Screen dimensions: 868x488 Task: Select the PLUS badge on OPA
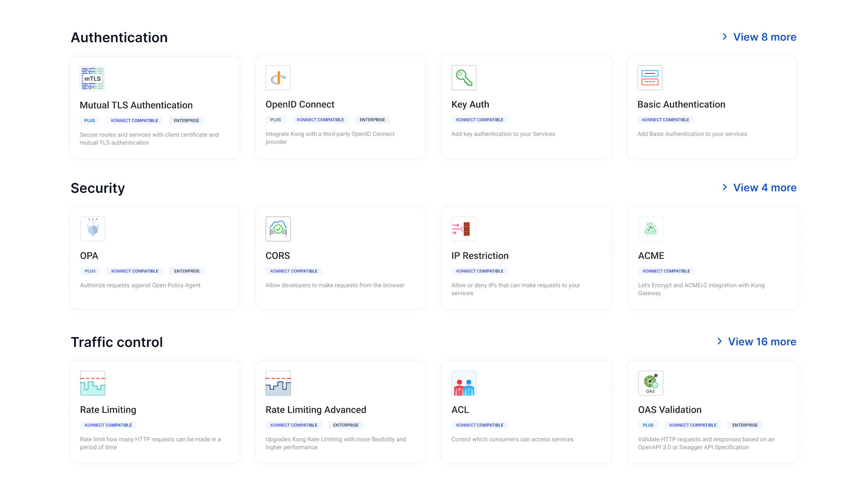tap(90, 271)
